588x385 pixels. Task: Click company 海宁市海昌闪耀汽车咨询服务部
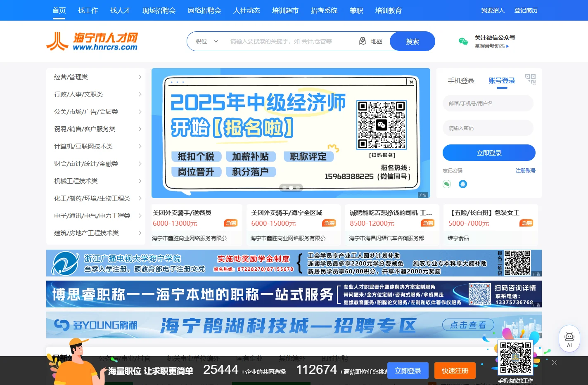(x=386, y=238)
